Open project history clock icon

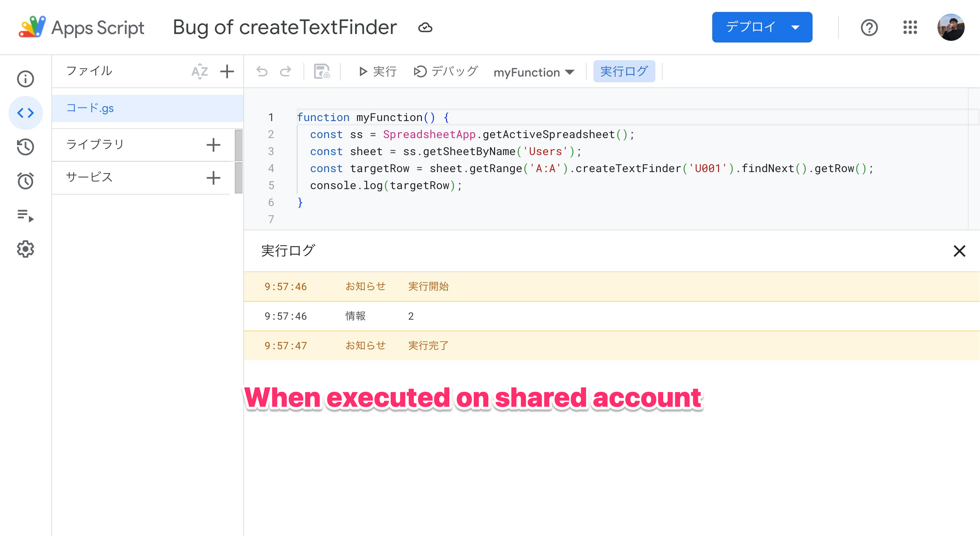point(26,147)
